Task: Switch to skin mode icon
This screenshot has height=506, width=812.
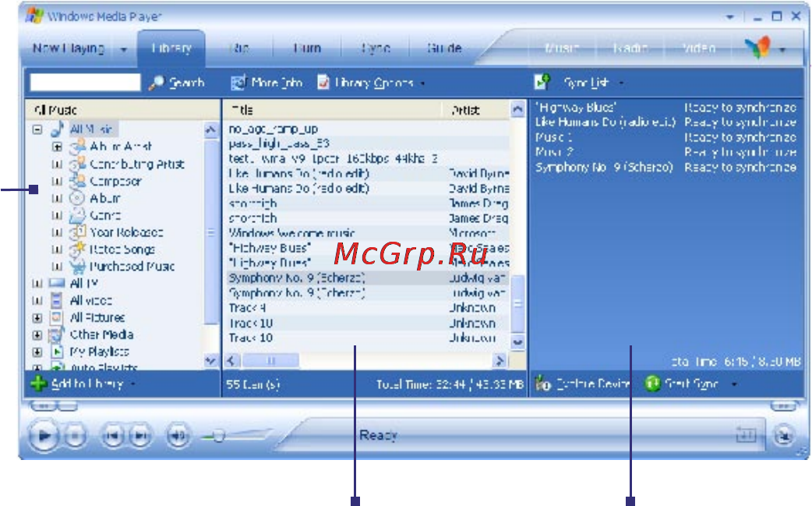Action: tap(783, 436)
